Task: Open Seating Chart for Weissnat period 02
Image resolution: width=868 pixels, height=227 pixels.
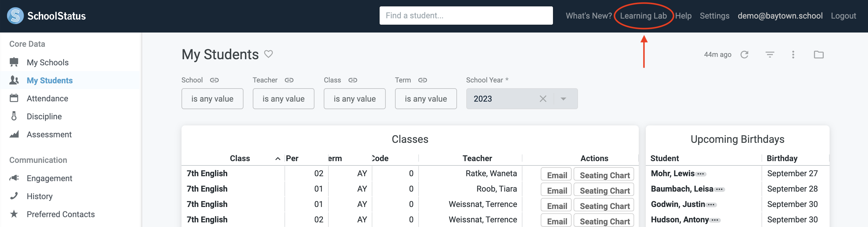Action: point(604,220)
